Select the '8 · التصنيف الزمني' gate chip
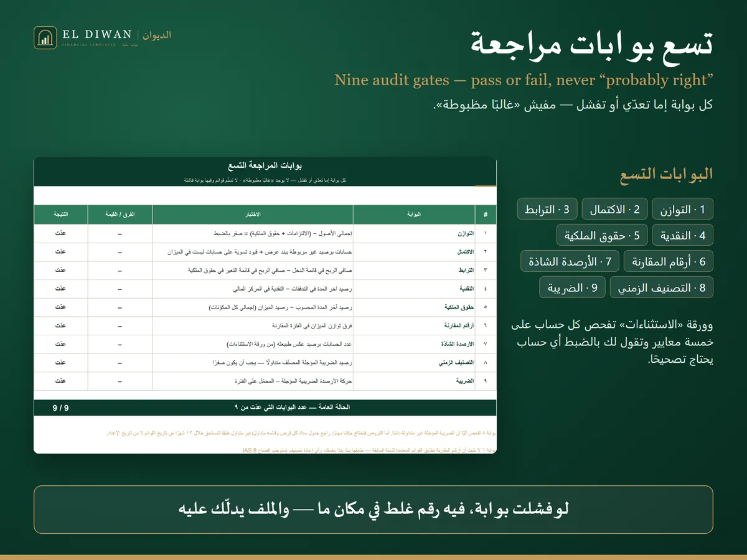 [662, 287]
